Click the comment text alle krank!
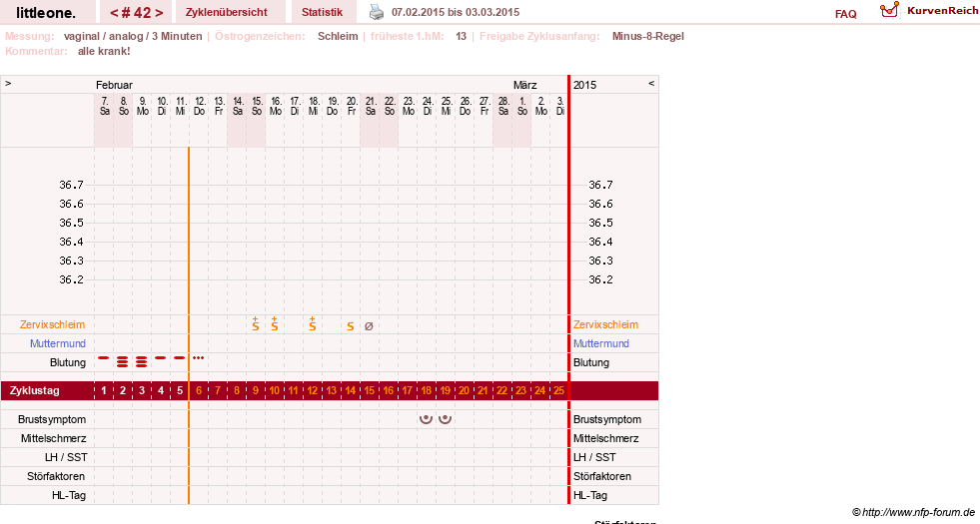This screenshot has height=524, width=980. pos(104,51)
